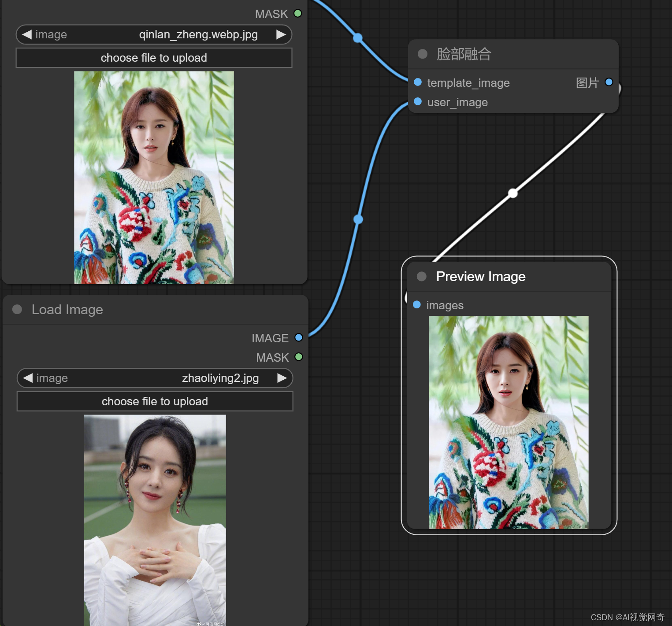Click the IMAGE output socket of the lower Load Image node
672x626 pixels.
299,337
